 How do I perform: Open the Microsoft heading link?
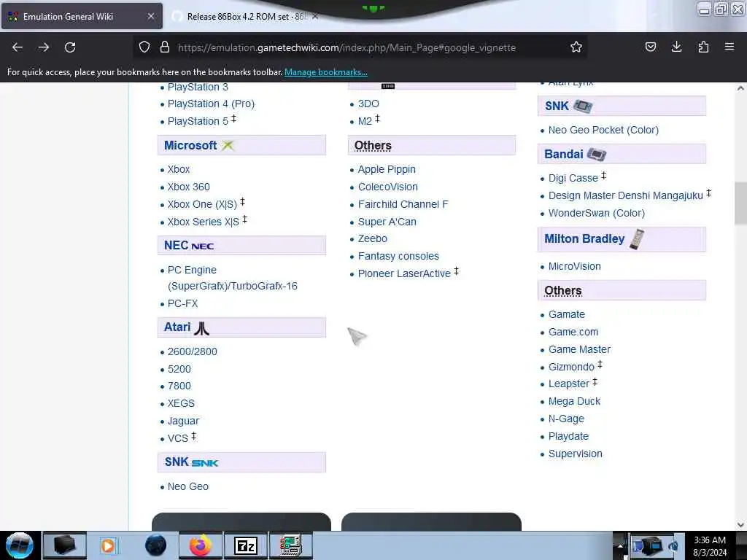(190, 145)
